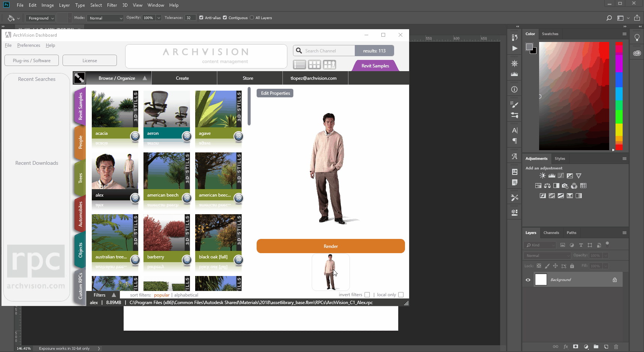644x352 pixels.
Task: Open the Filter menu
Action: point(112,5)
